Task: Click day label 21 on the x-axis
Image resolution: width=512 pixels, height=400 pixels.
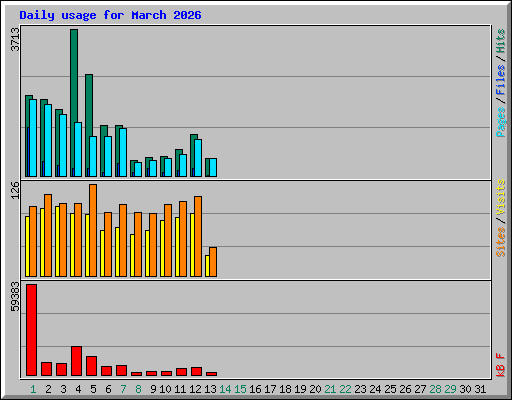Action: [x=330, y=389]
